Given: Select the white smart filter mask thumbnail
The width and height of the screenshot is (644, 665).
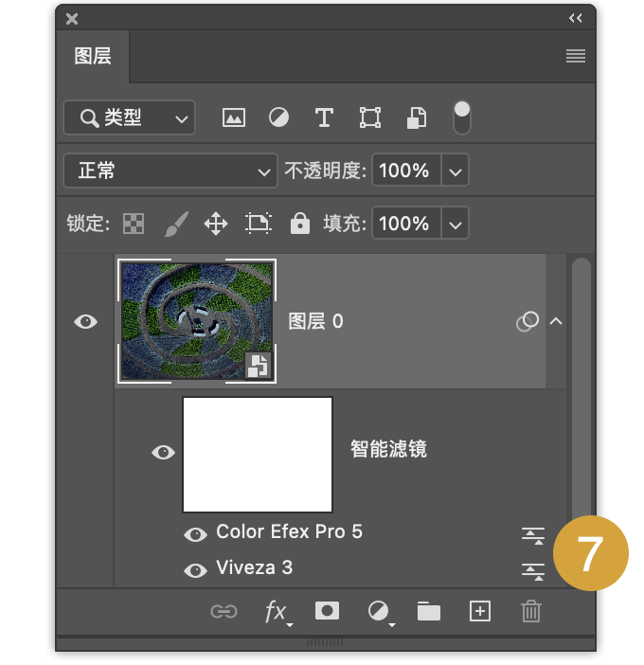Looking at the screenshot, I should pos(258,455).
